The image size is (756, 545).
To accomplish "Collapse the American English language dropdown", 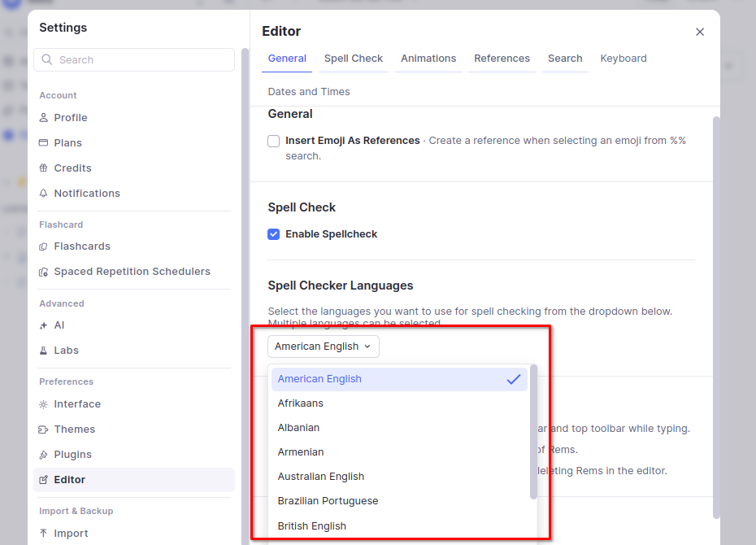I will (323, 347).
